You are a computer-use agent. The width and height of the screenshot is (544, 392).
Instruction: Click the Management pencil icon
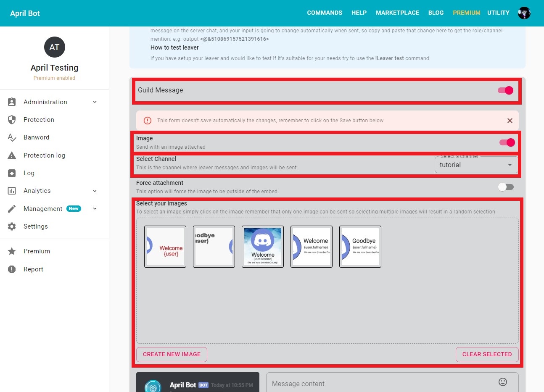12,209
